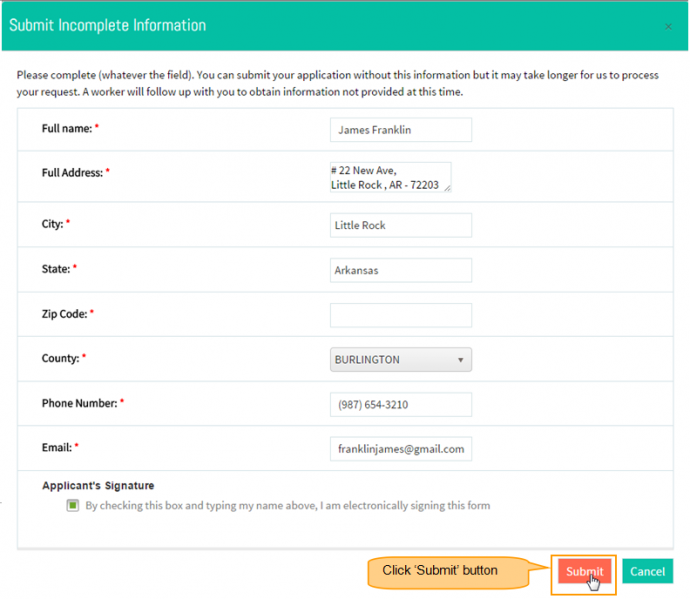690x599 pixels.
Task: Select the State field containing Arkansas
Action: [400, 270]
